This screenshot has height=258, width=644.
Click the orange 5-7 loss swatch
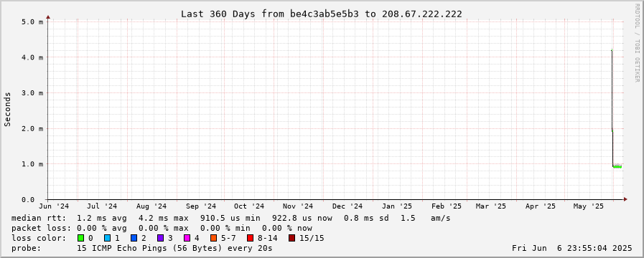click(x=213, y=238)
